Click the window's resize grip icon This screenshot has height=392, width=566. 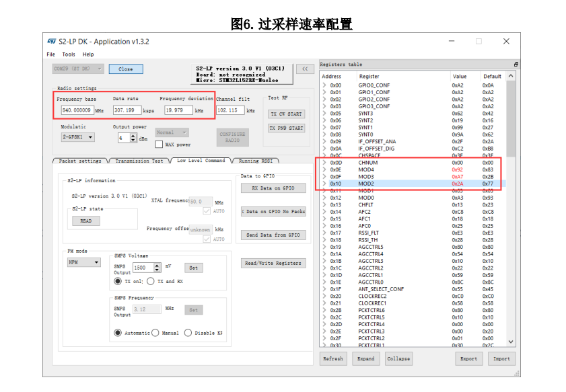(517, 373)
